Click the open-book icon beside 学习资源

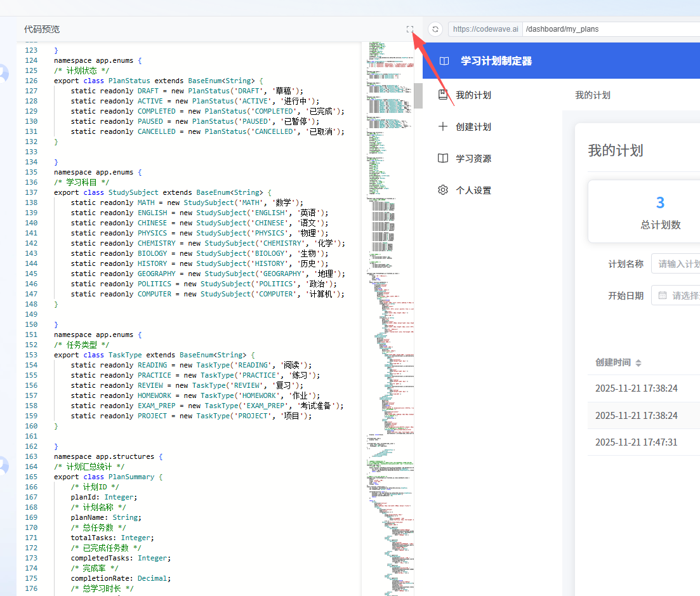tap(443, 158)
